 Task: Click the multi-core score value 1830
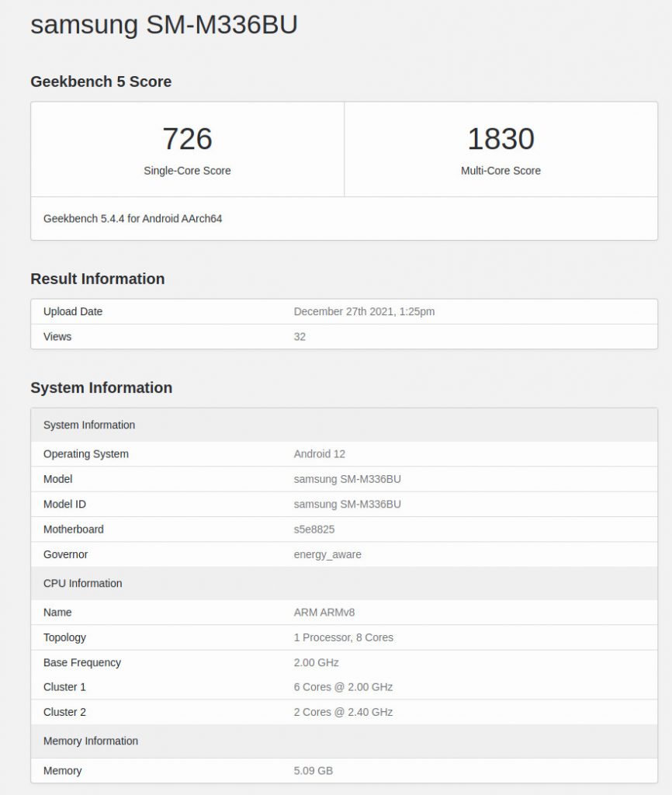(x=501, y=138)
